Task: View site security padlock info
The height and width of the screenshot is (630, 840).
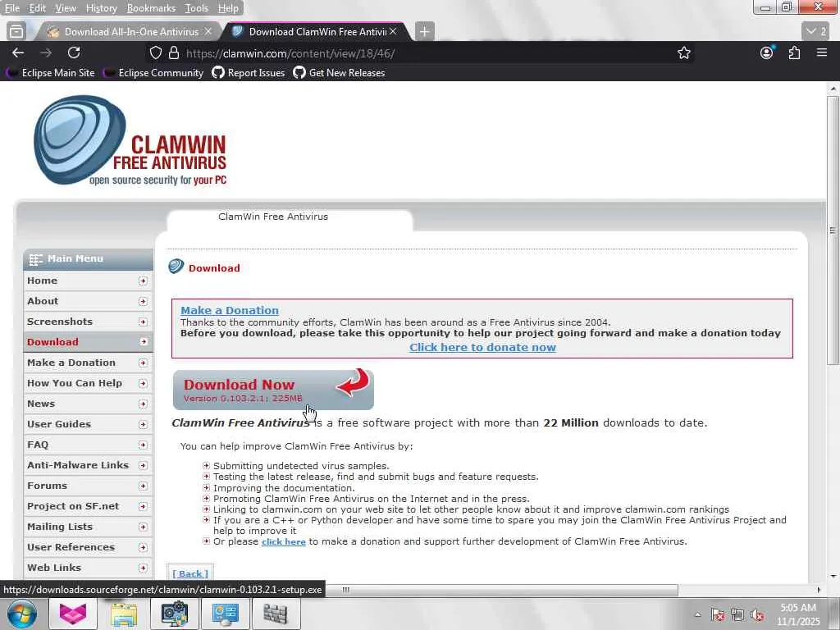Action: pyautogui.click(x=174, y=53)
